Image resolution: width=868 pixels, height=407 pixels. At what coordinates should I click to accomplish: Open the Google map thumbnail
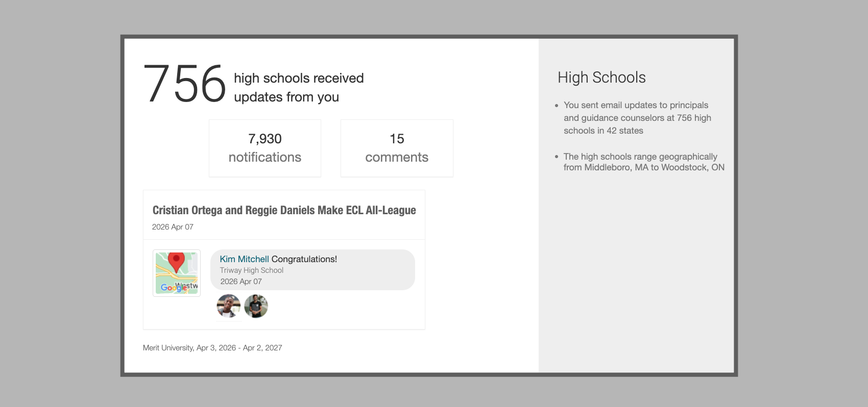(177, 273)
